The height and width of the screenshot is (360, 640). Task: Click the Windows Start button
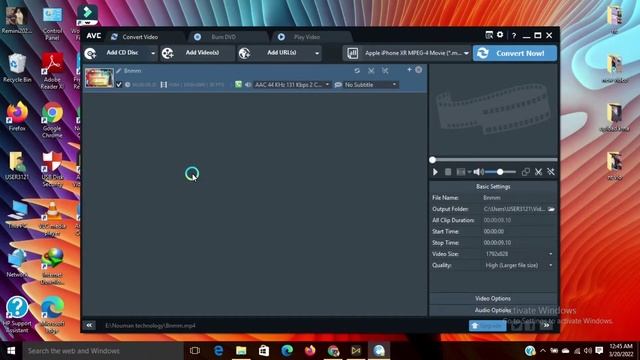click(x=11, y=351)
